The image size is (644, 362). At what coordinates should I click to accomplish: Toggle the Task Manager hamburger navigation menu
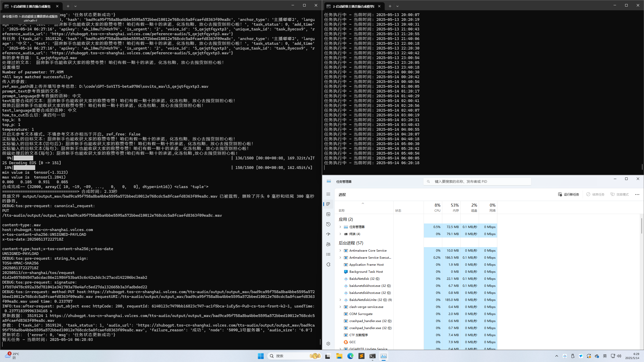(x=328, y=194)
